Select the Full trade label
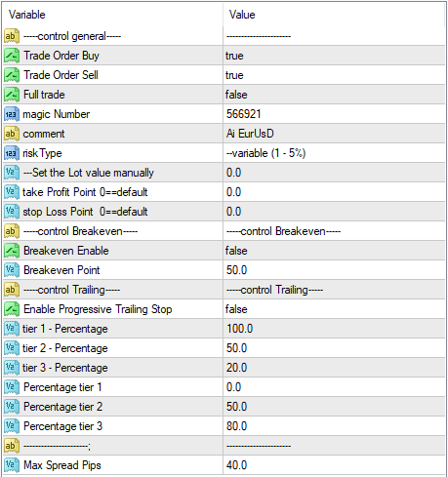This screenshot has height=477, width=448. 44,95
